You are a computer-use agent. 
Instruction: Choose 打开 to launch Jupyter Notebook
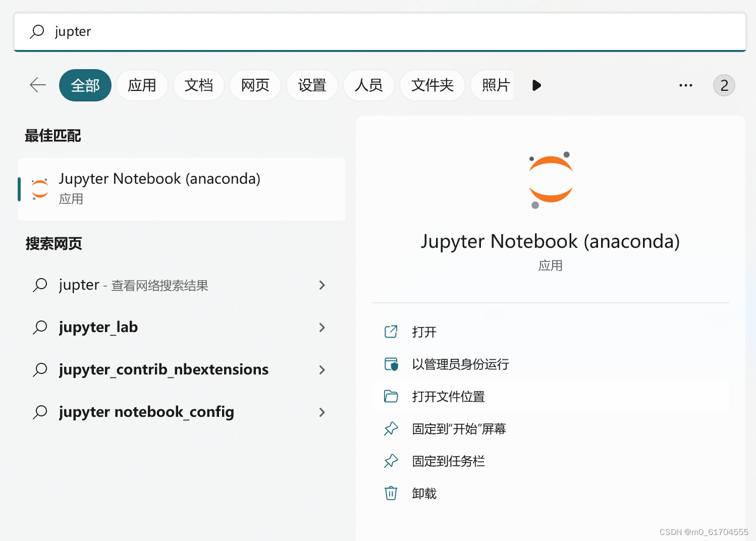coord(551,332)
